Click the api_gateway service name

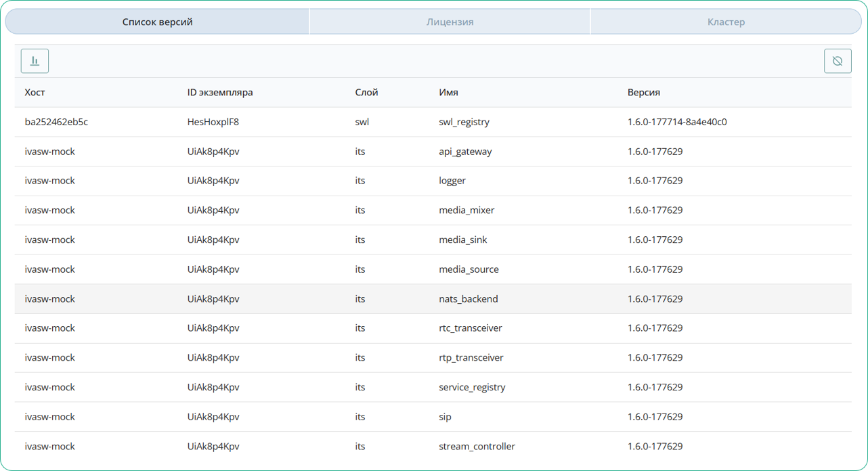point(465,152)
